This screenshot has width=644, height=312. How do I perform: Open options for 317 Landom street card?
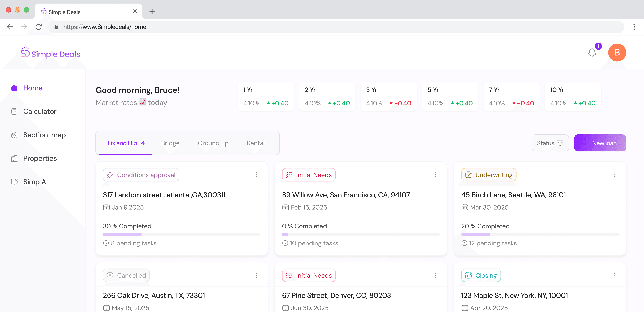pos(257,175)
